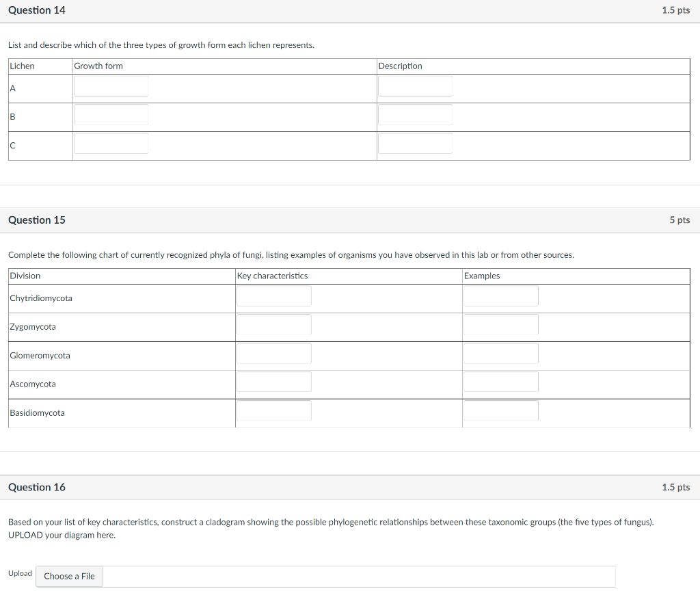Click the Growth form input for Lichen C

(x=111, y=144)
